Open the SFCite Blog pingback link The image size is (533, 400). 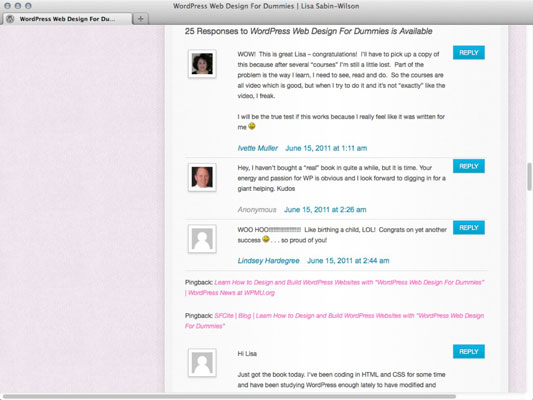click(334, 320)
